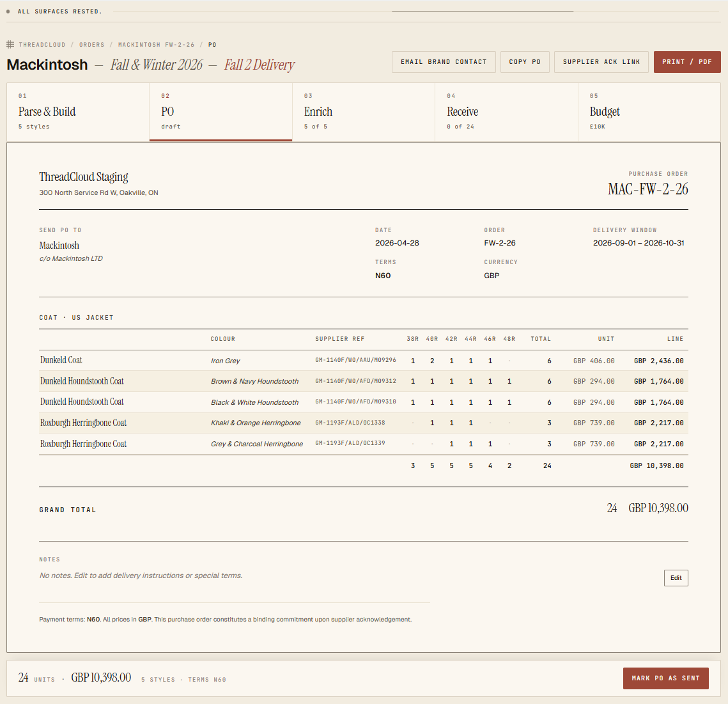Click the GRAND TOTAL amount GBP 10,398.00

click(658, 508)
